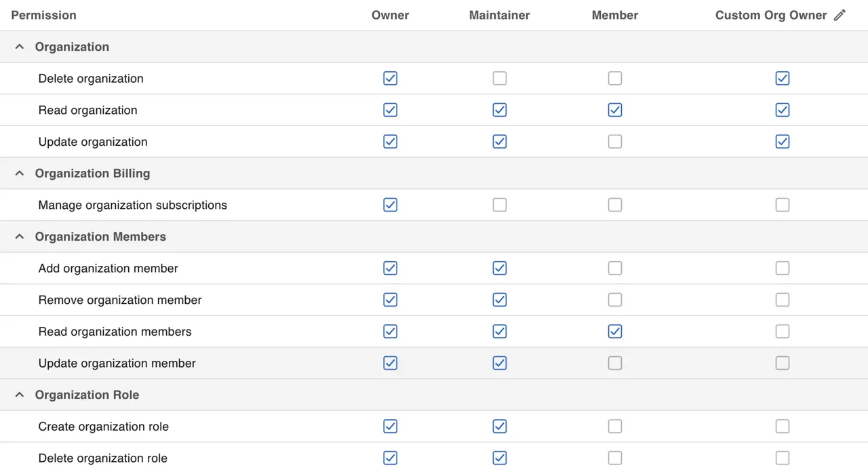This screenshot has width=868, height=470.
Task: Check Member for Remove organization member
Action: pyautogui.click(x=615, y=300)
